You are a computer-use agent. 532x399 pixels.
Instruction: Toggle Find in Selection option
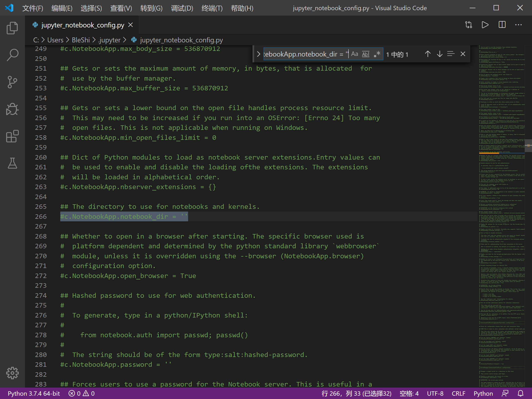coord(451,54)
